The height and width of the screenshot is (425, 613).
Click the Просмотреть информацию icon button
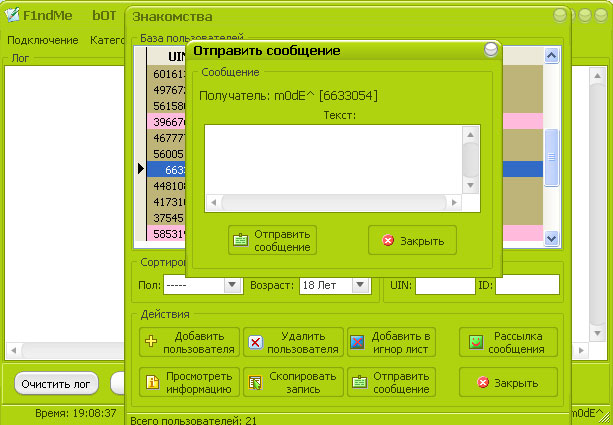coord(190,381)
